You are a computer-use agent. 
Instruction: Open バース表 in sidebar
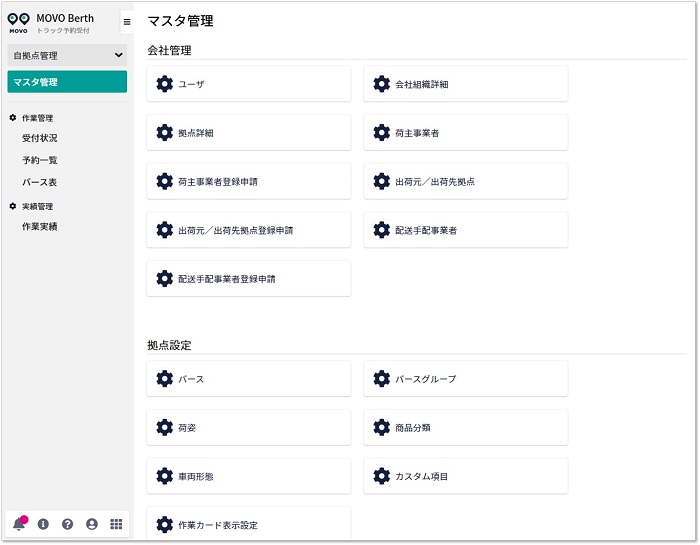(x=39, y=182)
